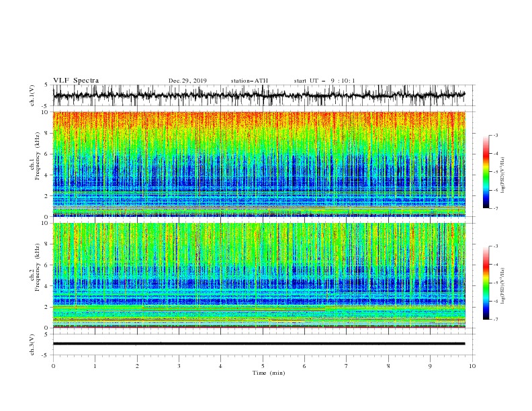Click the '6' kHz tick on ch.2 spectrogram
Viewport: 532px width, 411px height.
(46, 265)
